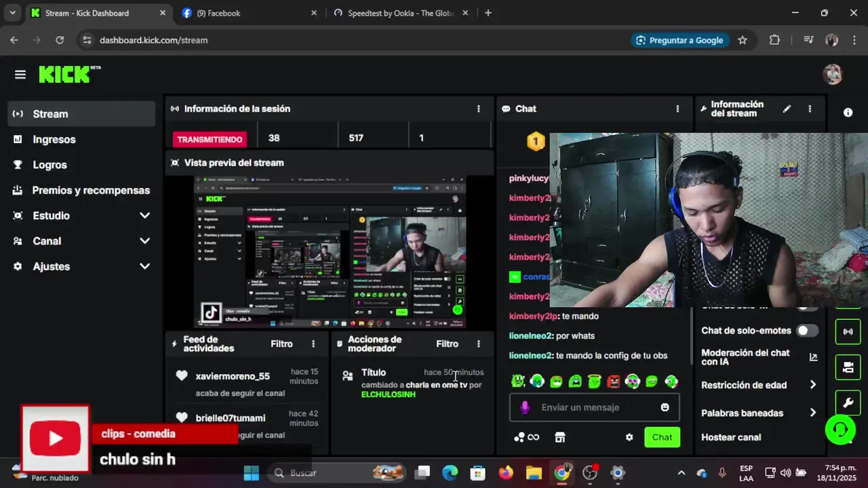Click Hostear canal option
This screenshot has width=868, height=488.
[x=731, y=437]
